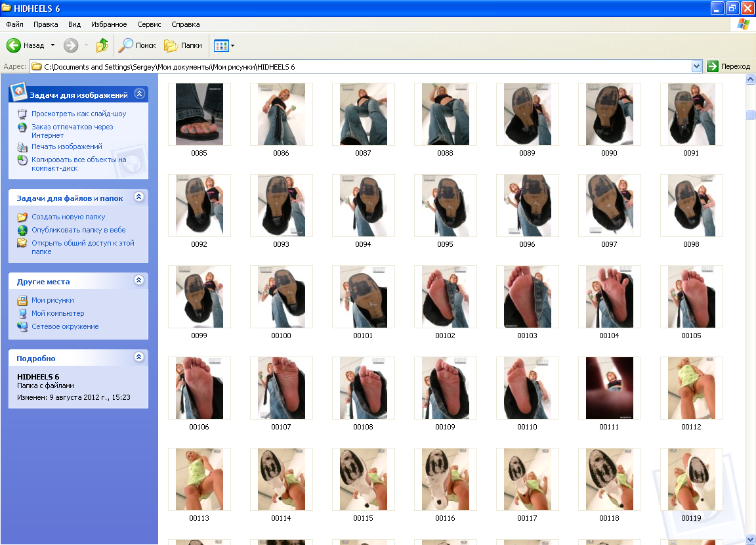
Task: Select thumbnail image 00111
Action: (610, 388)
